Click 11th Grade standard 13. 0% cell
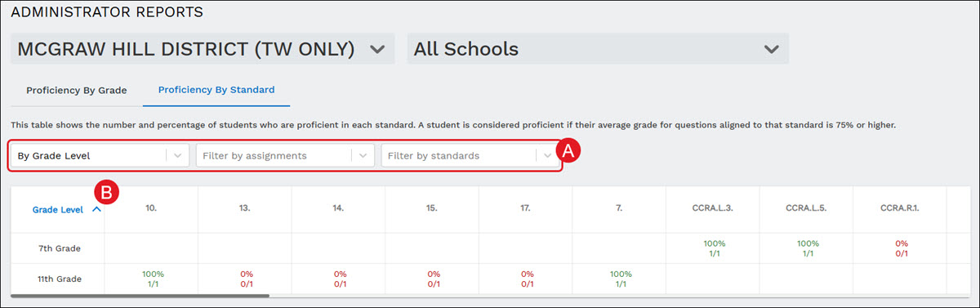Image resolution: width=980 pixels, height=308 pixels. (244, 279)
